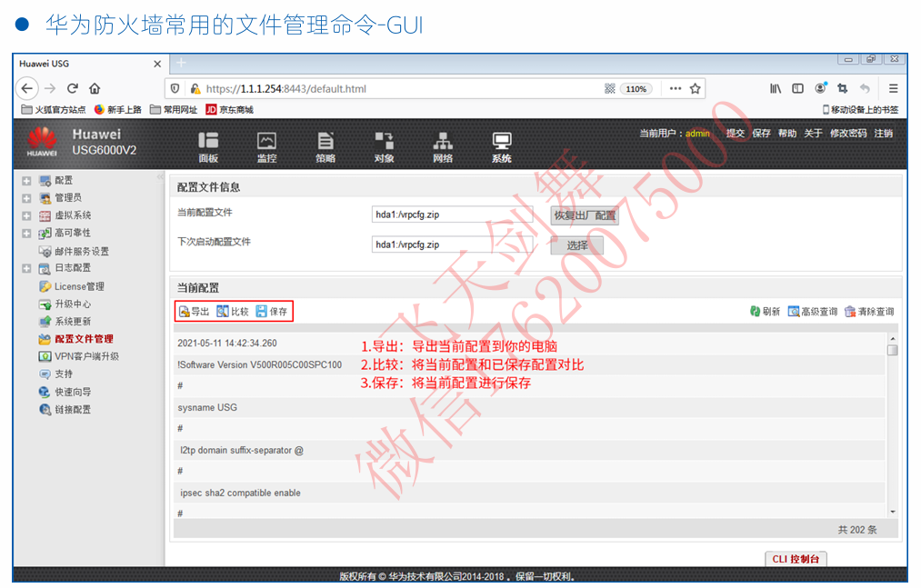Open the 京东商城 bookmark
Image resolution: width=921 pixels, height=588 pixels.
coord(229,110)
